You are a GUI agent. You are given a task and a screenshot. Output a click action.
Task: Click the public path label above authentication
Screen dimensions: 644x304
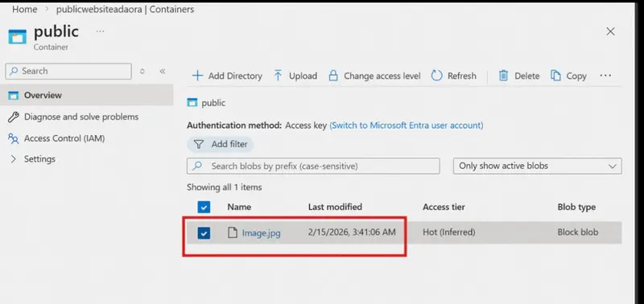click(213, 103)
